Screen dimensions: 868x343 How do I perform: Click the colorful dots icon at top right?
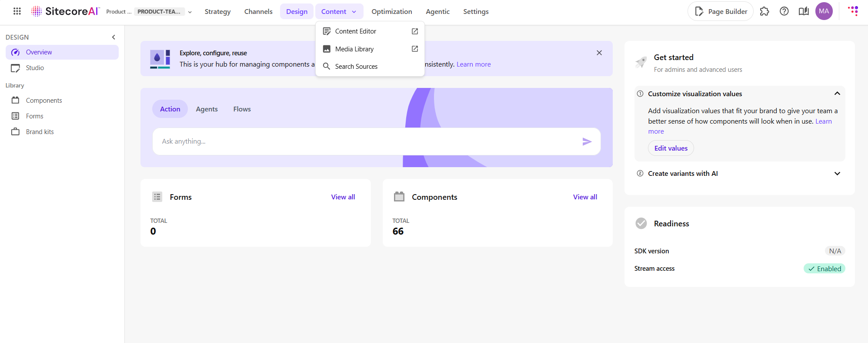pyautogui.click(x=853, y=11)
